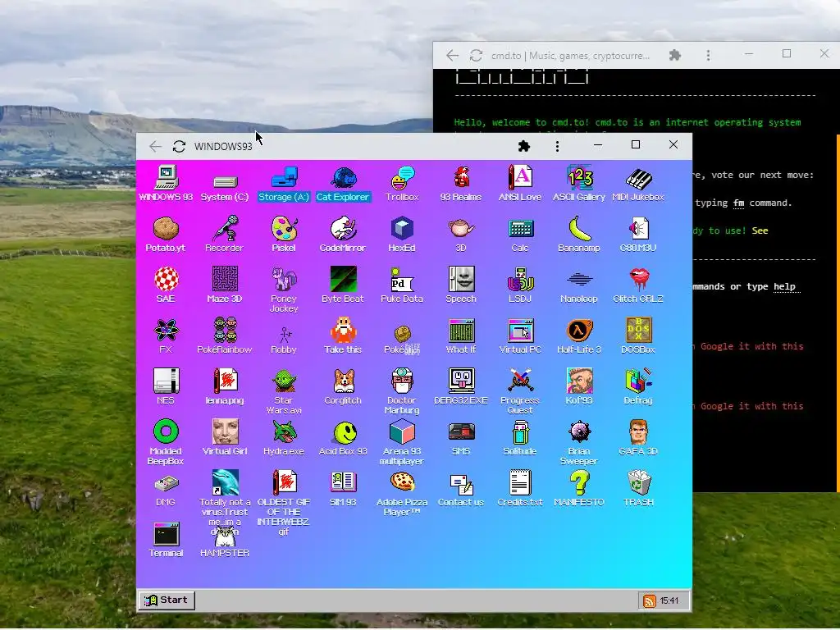Launch the Poney Jockey icon
The width and height of the screenshot is (840, 630).
tap(284, 280)
